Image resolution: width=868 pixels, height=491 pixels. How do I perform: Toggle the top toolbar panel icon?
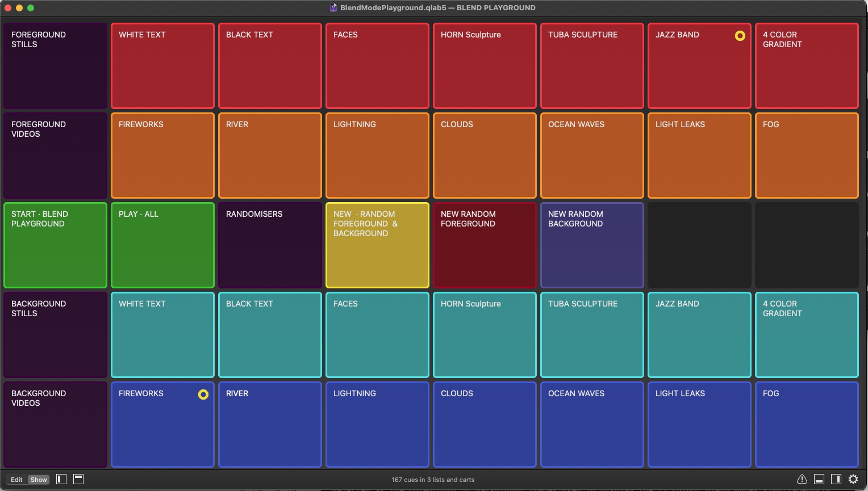click(x=78, y=479)
